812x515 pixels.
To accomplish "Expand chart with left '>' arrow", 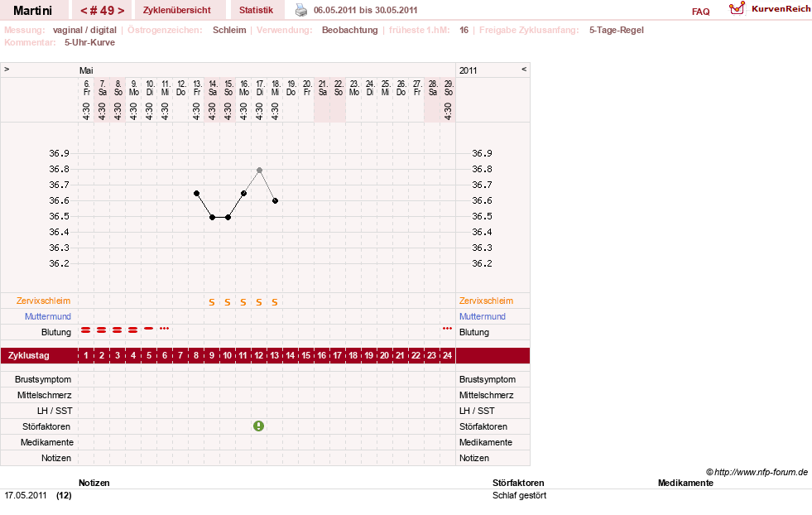I will click(x=7, y=69).
